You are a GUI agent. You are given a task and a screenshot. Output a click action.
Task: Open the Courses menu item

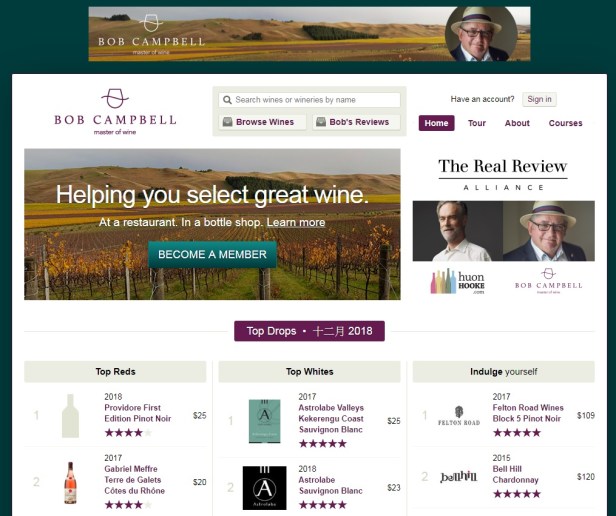pos(565,123)
